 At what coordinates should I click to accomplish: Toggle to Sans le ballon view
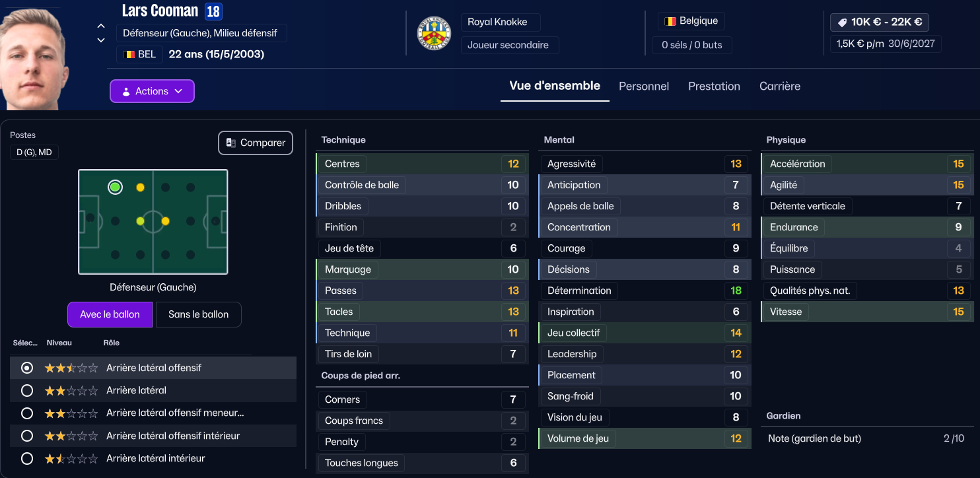point(198,315)
